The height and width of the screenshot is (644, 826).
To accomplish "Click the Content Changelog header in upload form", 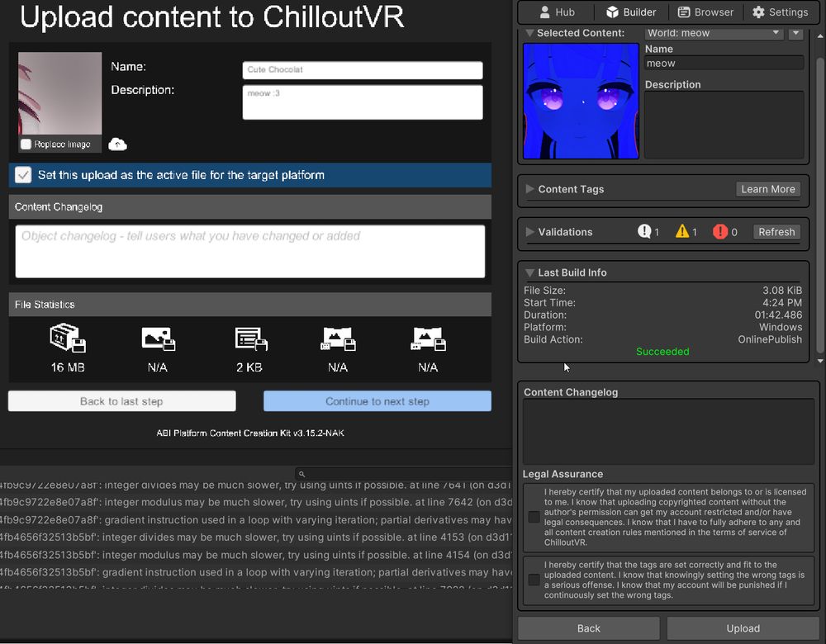I will tap(249, 207).
